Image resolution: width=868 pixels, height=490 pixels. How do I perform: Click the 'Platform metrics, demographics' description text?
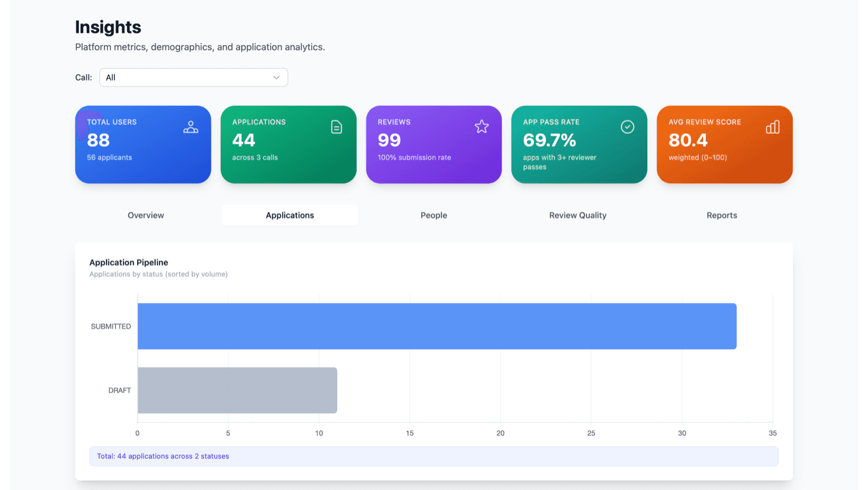coord(200,47)
